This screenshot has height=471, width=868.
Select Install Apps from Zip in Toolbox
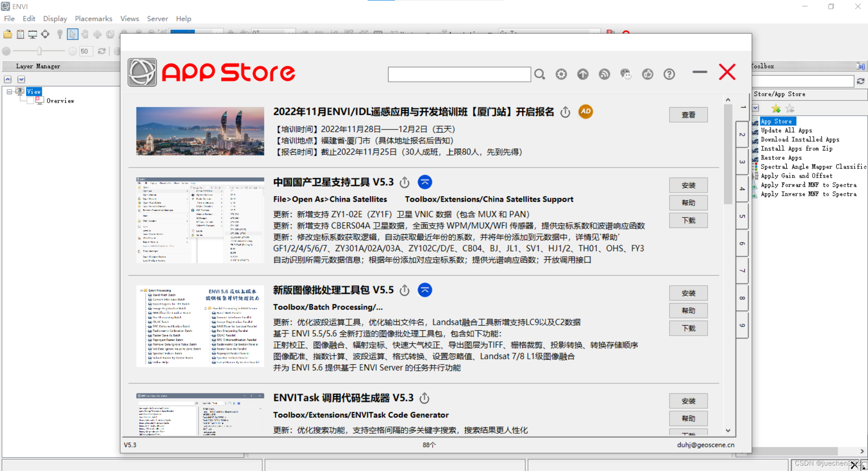coord(796,149)
